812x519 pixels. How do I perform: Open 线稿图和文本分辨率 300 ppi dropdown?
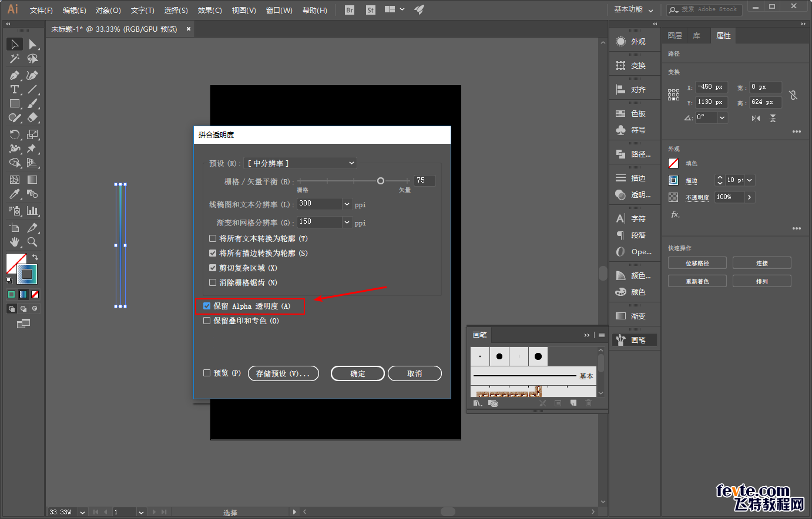pos(347,204)
